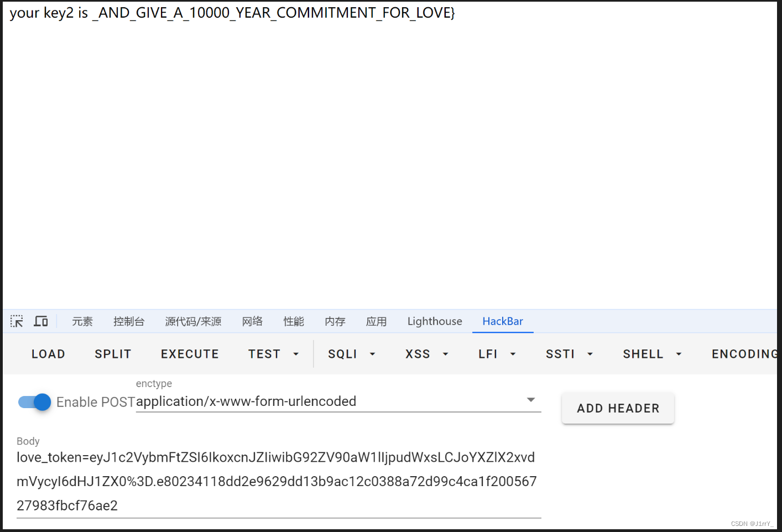
Task: Click the SPLIT button
Action: [113, 354]
